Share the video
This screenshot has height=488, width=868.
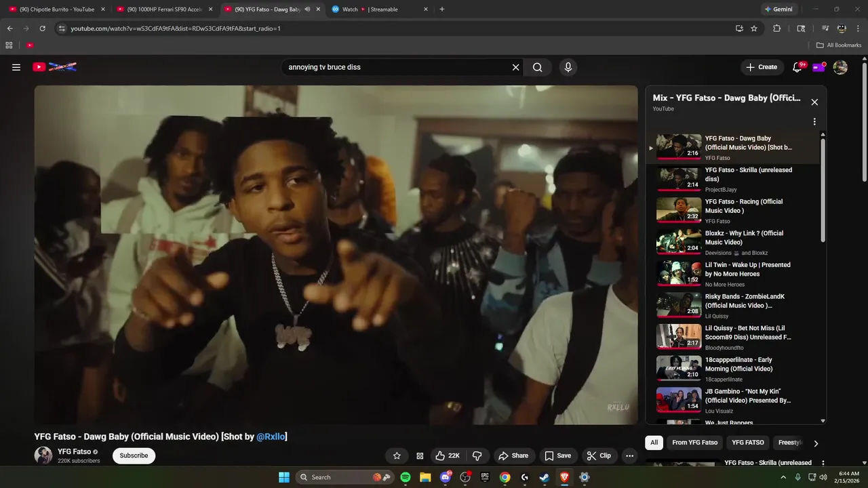click(x=513, y=455)
